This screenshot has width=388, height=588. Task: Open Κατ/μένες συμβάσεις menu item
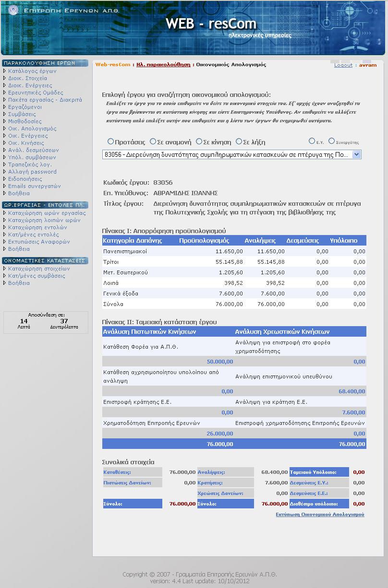36,276
